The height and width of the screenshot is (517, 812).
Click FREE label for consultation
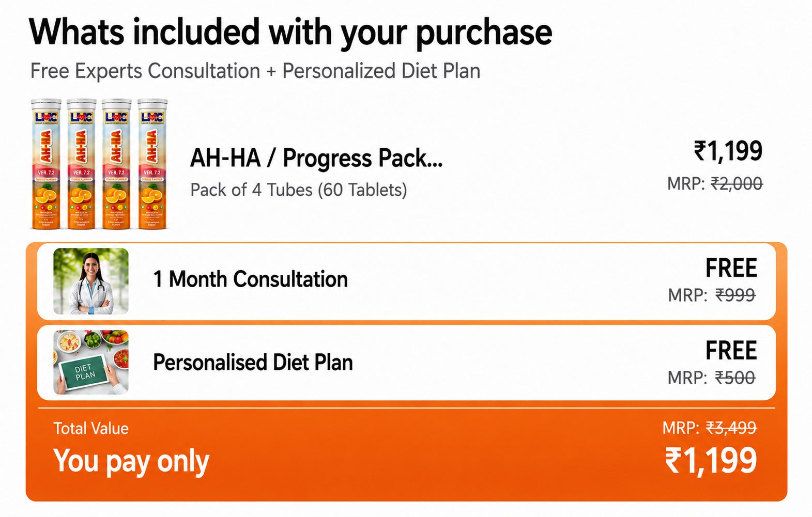pos(731,268)
